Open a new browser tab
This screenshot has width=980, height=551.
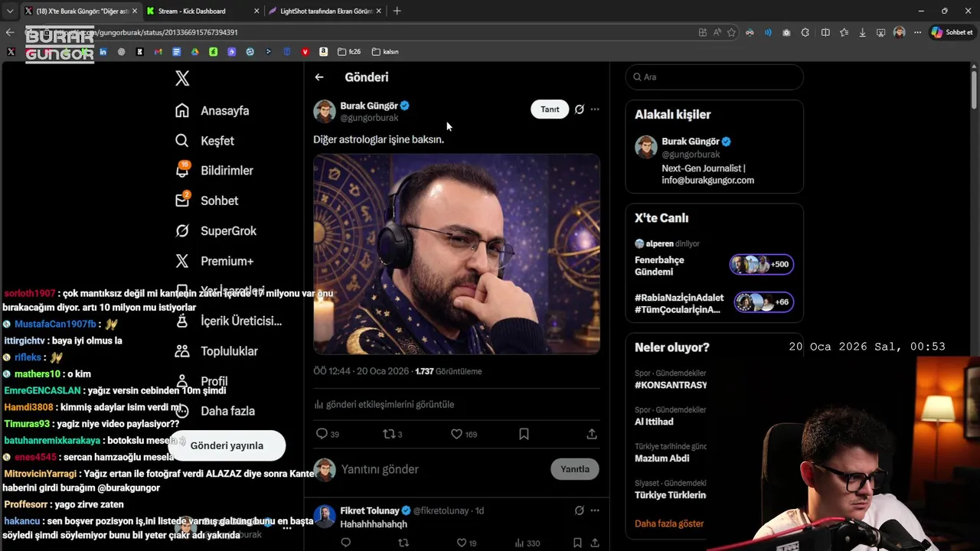pyautogui.click(x=397, y=11)
